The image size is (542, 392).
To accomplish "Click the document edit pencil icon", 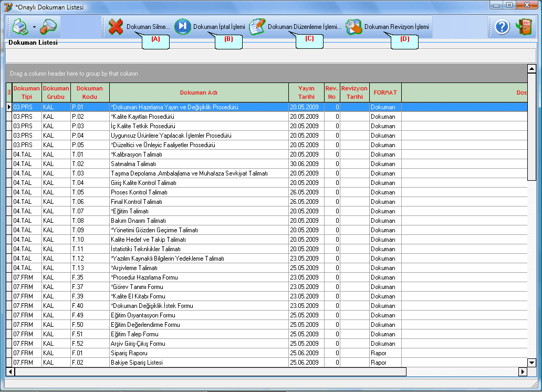I will pos(257,27).
